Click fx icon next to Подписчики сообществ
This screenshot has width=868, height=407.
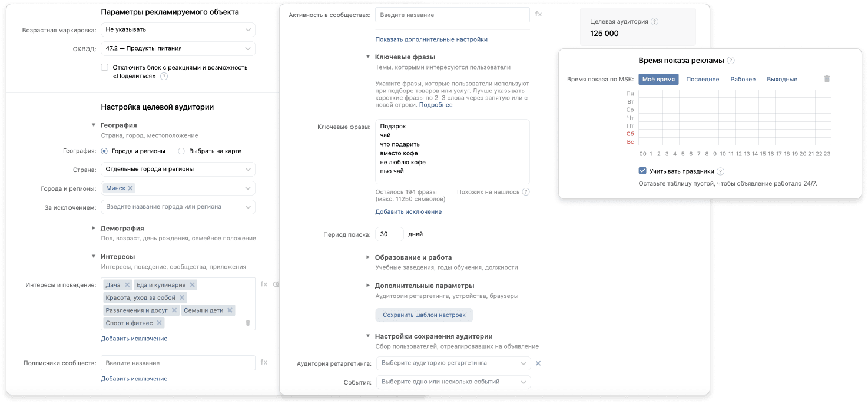click(x=264, y=363)
